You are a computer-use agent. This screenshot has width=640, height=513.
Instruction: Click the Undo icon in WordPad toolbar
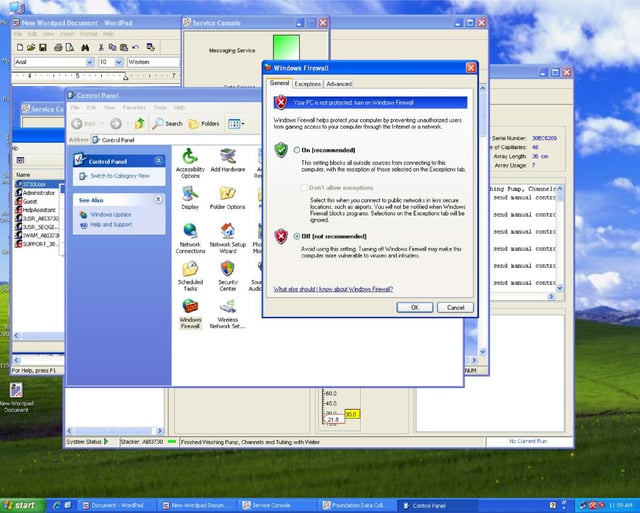pyautogui.click(x=135, y=48)
